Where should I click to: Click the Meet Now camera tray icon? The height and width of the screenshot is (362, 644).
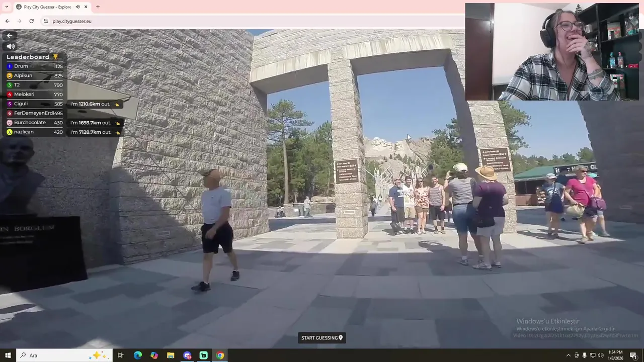point(577,355)
